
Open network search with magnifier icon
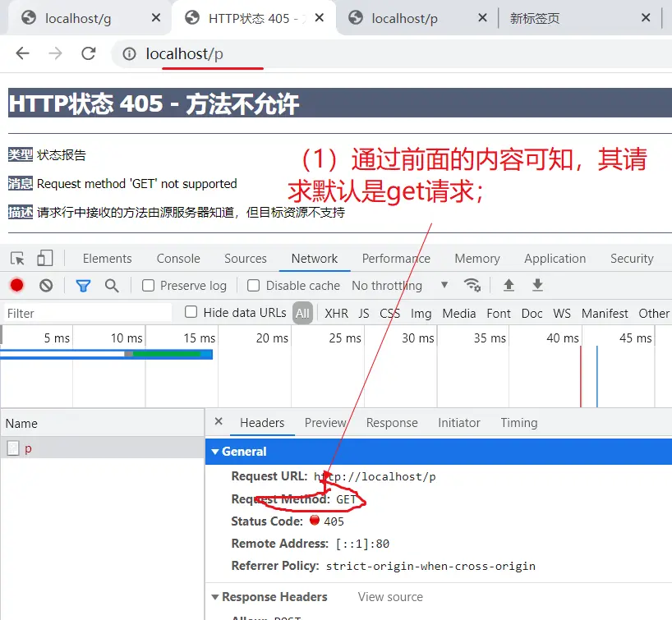112,285
